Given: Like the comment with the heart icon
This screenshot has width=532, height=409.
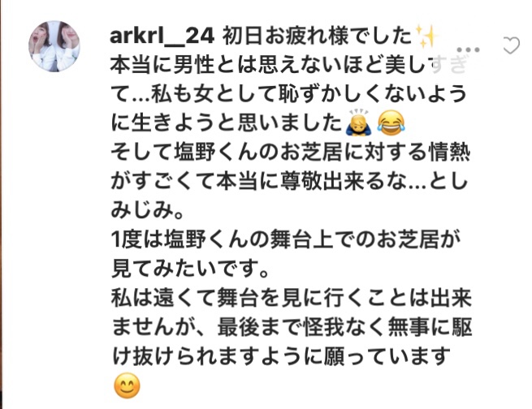Looking at the screenshot, I should click(511, 45).
